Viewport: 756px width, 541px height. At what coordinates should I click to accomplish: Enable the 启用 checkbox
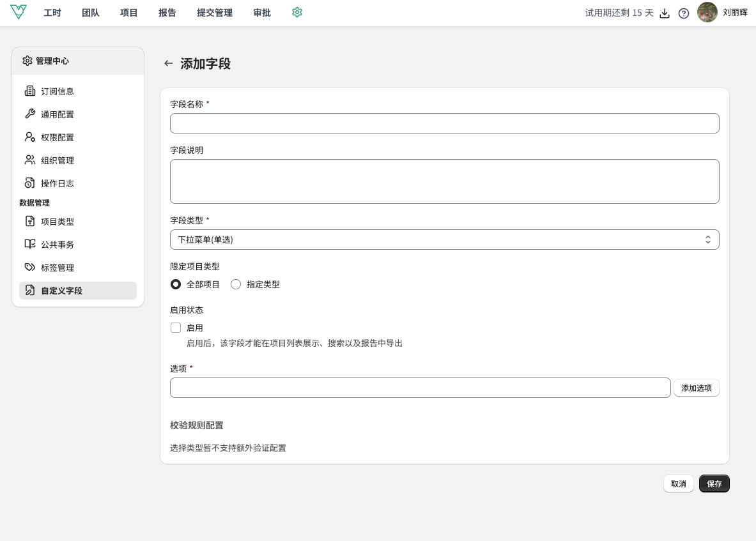pyautogui.click(x=176, y=328)
